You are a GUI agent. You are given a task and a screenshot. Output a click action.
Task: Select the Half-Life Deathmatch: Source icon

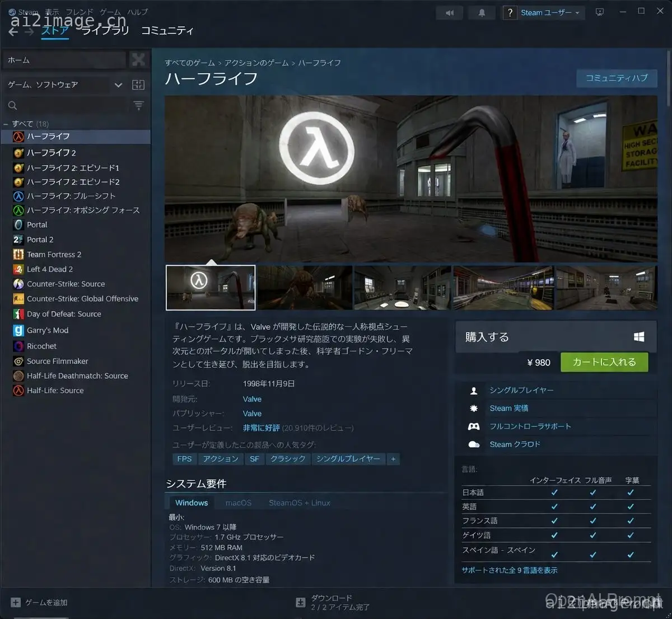click(x=18, y=376)
